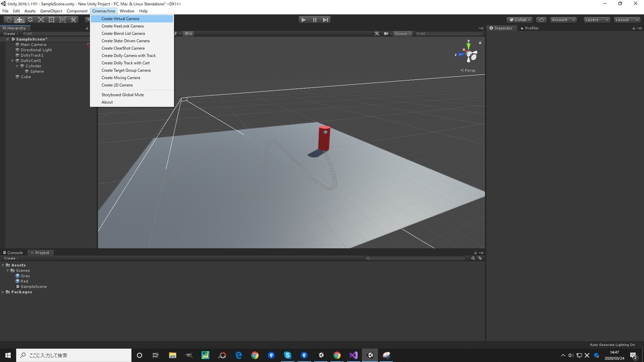Click the Scene view search field
This screenshot has width=644, height=362.
point(450,33)
